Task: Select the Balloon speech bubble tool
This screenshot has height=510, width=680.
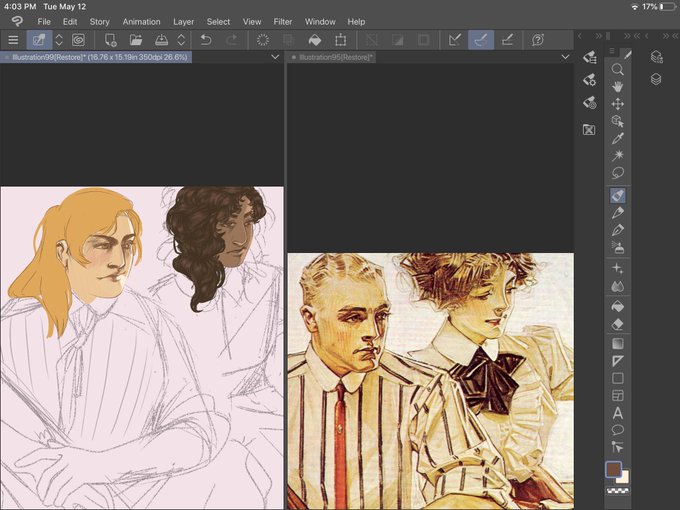Action: click(x=618, y=430)
